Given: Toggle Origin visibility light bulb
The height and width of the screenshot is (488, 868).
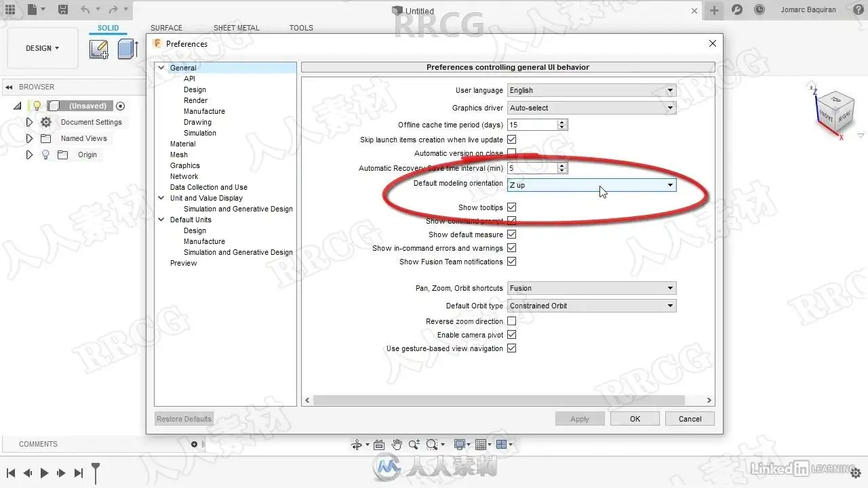Looking at the screenshot, I should 46,155.
